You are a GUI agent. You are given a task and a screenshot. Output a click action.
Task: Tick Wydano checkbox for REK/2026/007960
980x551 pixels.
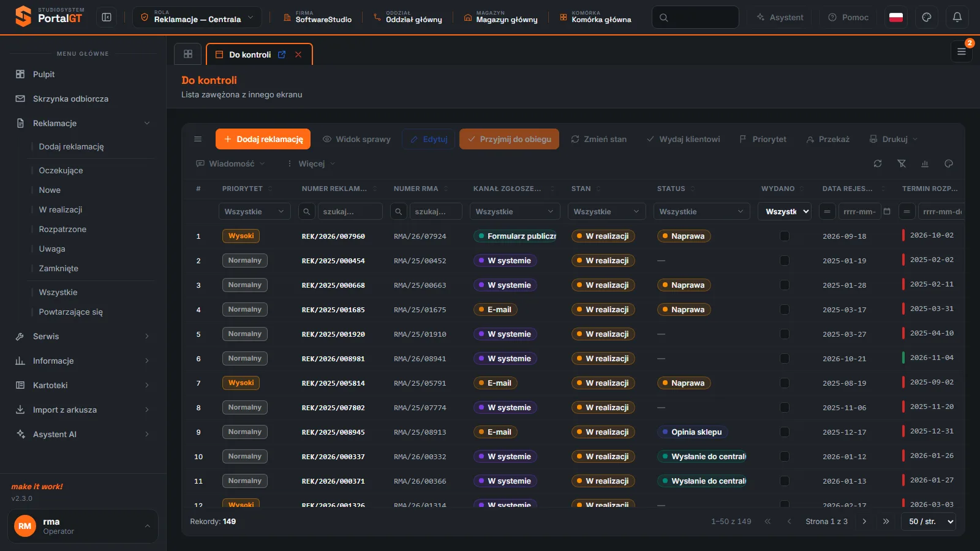785,236
